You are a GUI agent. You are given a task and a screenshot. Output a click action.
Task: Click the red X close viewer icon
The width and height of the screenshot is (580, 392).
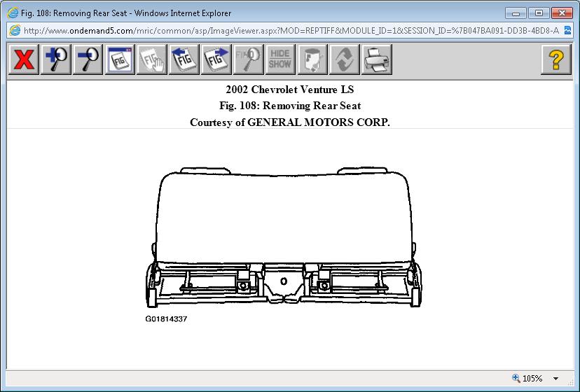pyautogui.click(x=23, y=59)
